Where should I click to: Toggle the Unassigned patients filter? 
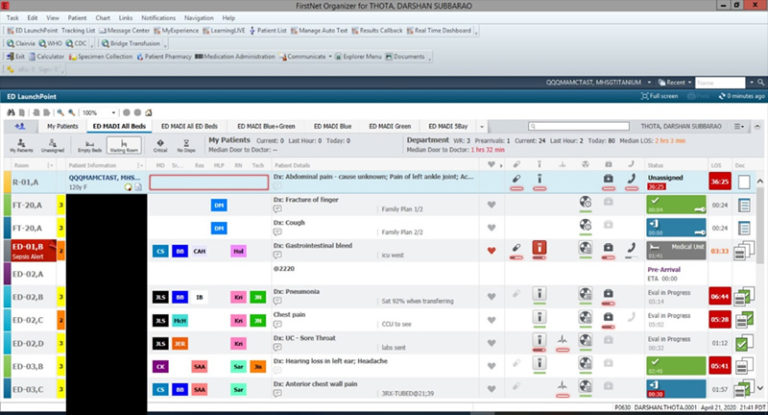coord(53,145)
